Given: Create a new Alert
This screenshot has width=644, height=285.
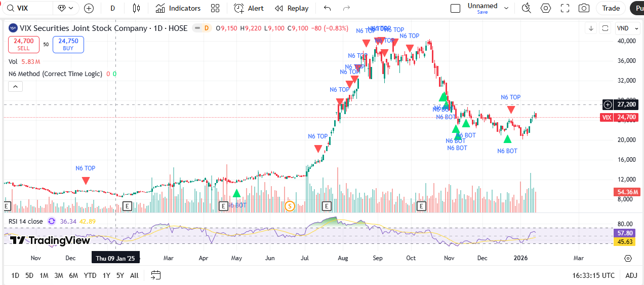Looking at the screenshot, I should coord(249,8).
